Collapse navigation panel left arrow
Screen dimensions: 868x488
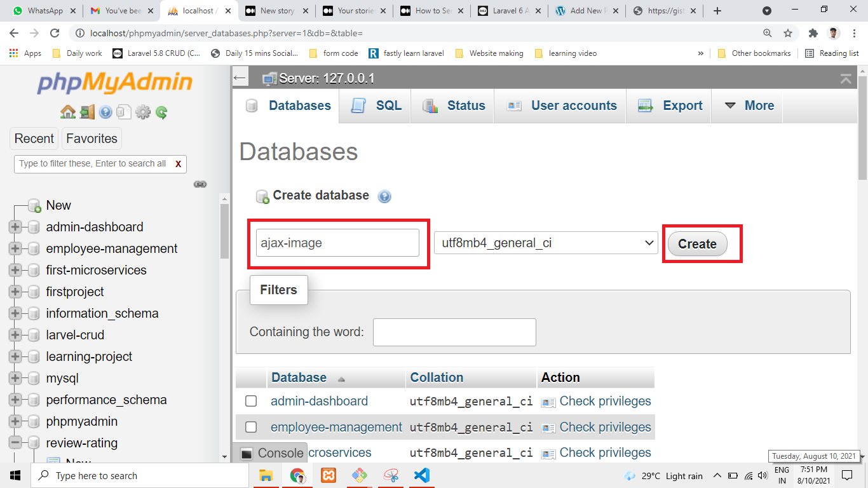tap(240, 78)
